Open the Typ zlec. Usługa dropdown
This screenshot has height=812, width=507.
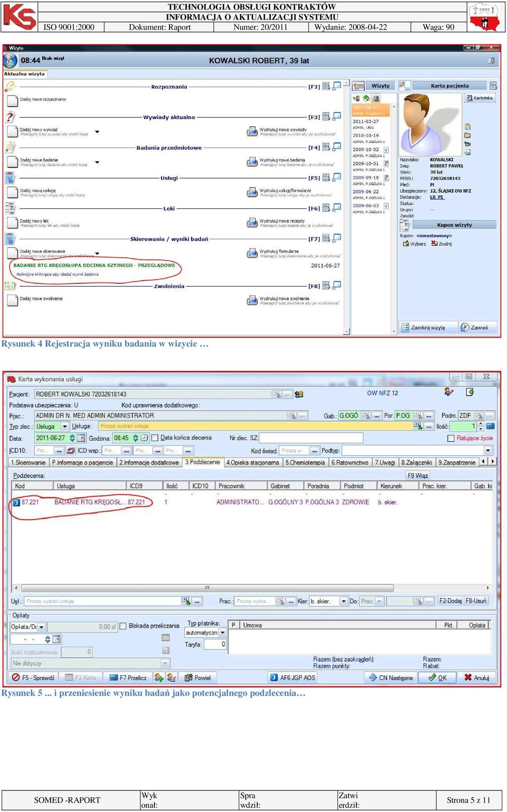pyautogui.click(x=65, y=426)
